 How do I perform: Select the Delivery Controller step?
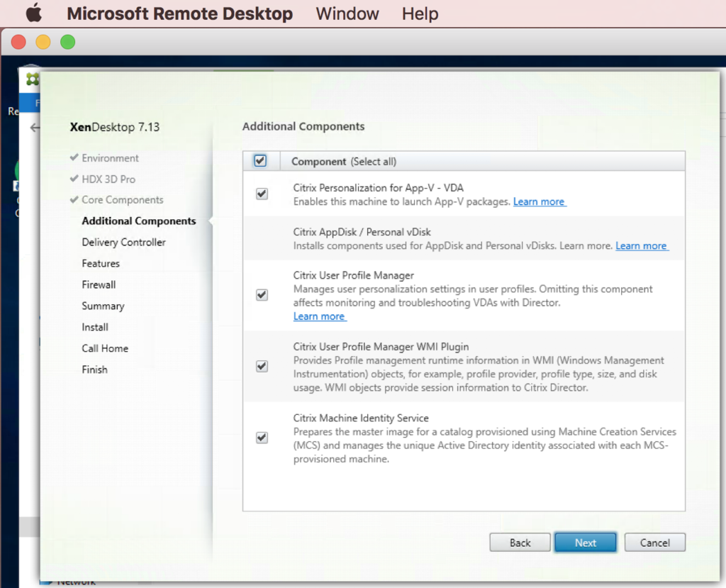[123, 243]
